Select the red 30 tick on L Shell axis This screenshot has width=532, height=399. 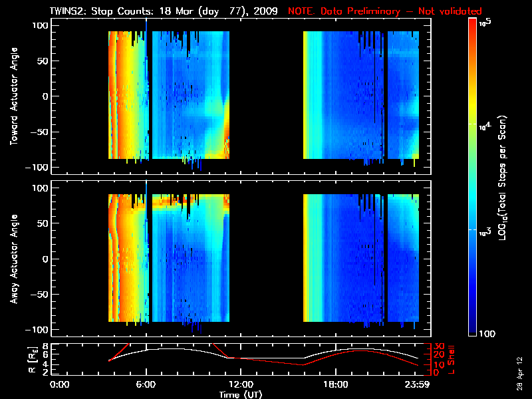[440, 346]
